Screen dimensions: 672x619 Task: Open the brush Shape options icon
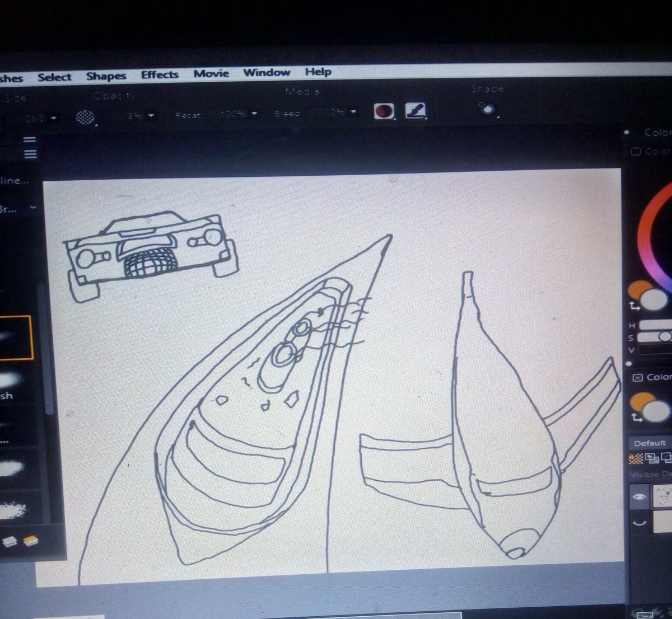coord(488,109)
